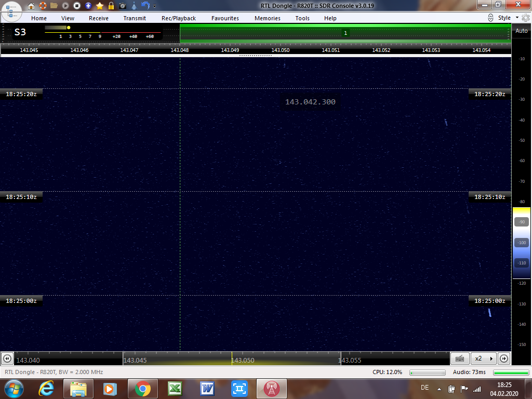This screenshot has width=532, height=399.
Task: Click 143.050 on the upper frequency scale
Action: (280, 50)
